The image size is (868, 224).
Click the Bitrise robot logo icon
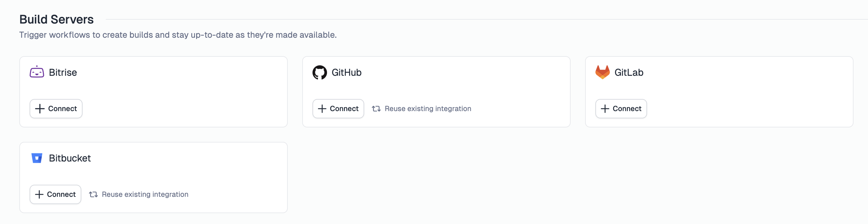pyautogui.click(x=37, y=72)
